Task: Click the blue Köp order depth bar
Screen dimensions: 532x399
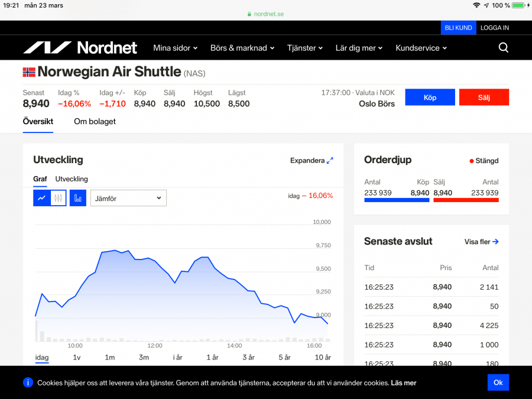Action: click(397, 200)
